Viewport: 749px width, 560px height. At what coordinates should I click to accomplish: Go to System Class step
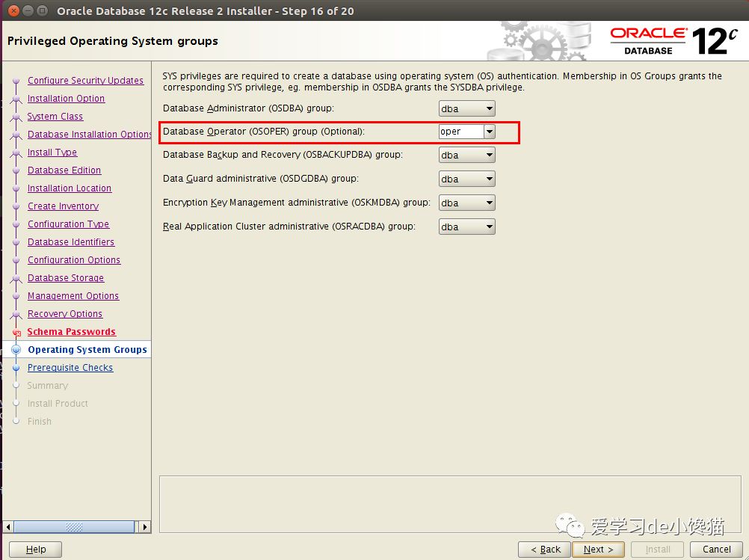(55, 116)
